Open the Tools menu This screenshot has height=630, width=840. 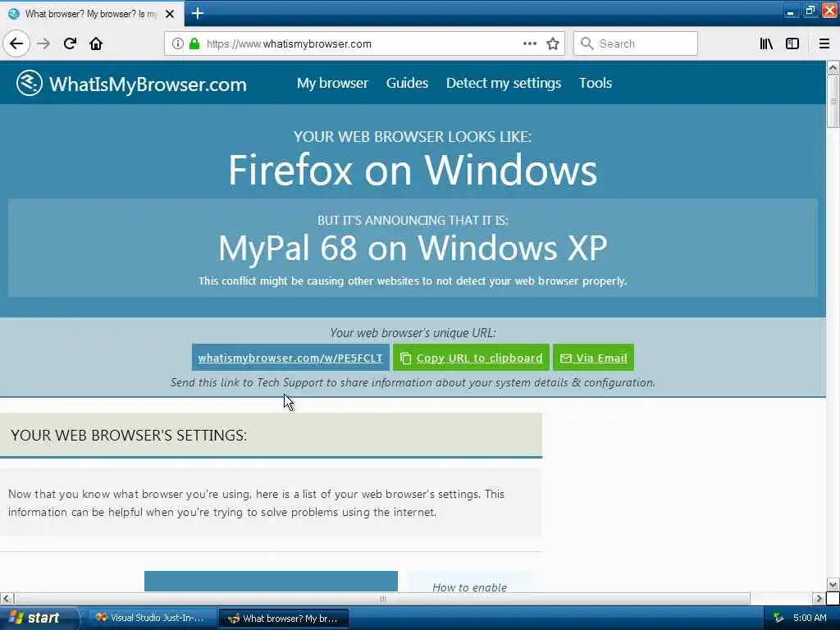coord(596,83)
